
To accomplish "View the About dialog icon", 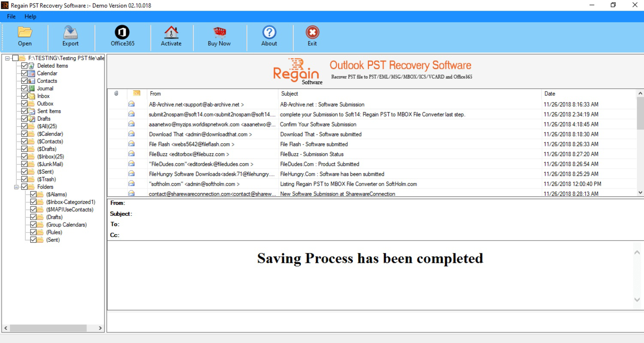I will point(269,36).
